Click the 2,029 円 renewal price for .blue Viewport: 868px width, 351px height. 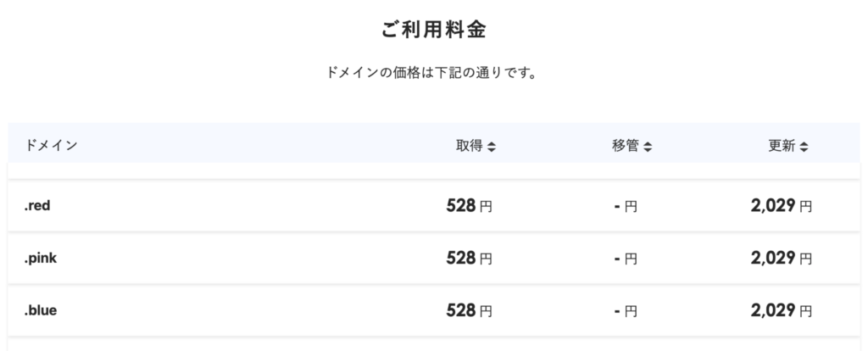click(x=781, y=310)
